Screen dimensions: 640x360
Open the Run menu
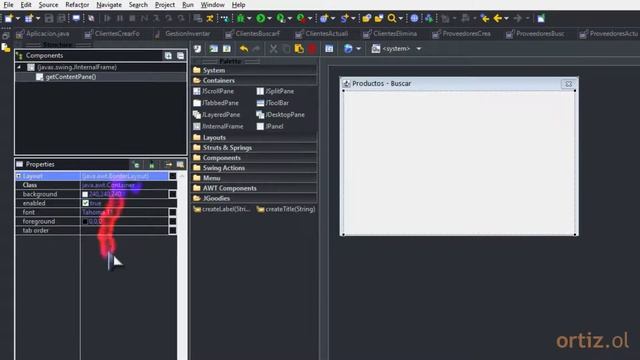click(188, 5)
